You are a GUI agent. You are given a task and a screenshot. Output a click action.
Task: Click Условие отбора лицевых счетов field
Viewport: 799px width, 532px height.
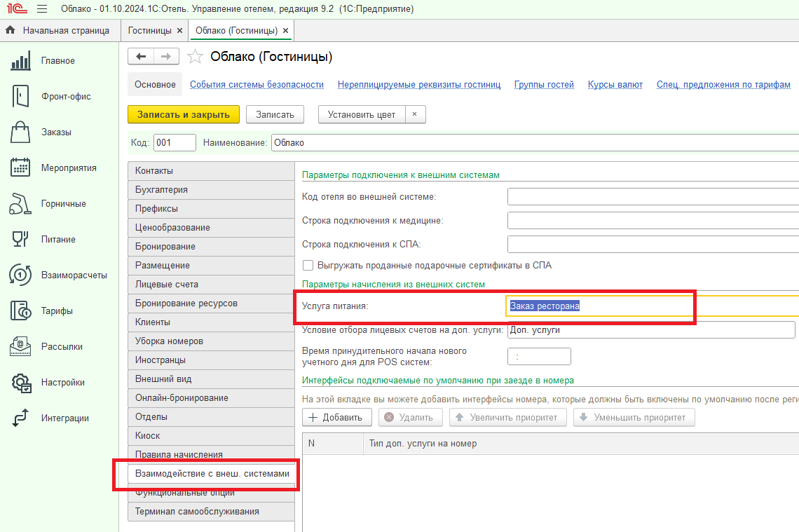pyautogui.click(x=651, y=329)
